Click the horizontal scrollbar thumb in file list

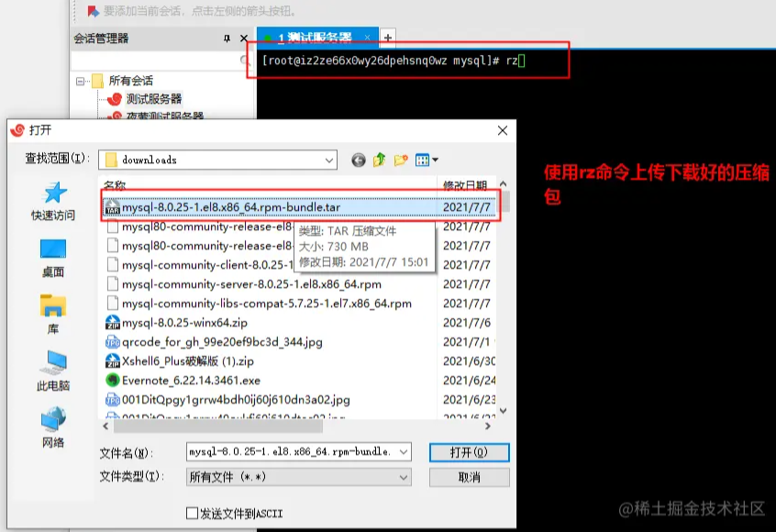tap(218, 427)
